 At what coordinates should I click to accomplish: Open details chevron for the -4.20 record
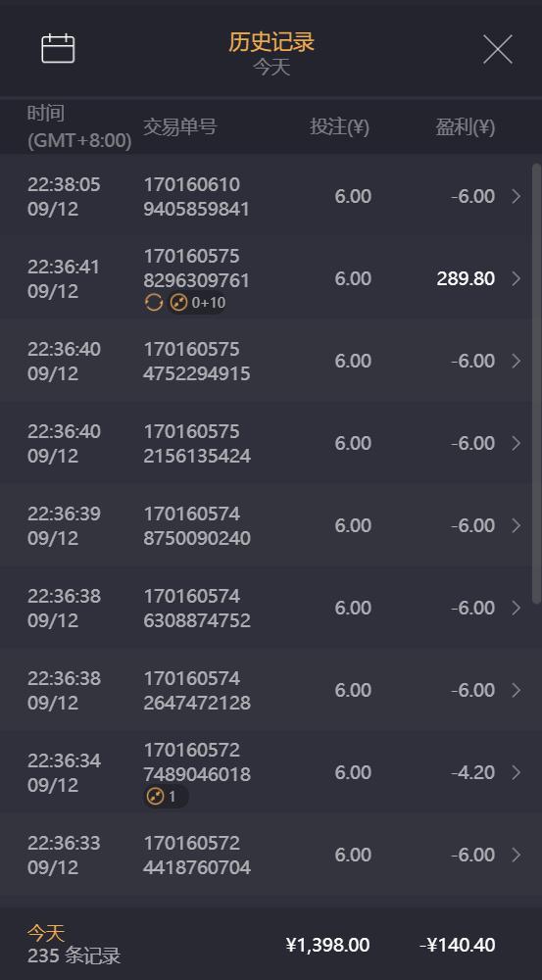pyautogui.click(x=517, y=772)
